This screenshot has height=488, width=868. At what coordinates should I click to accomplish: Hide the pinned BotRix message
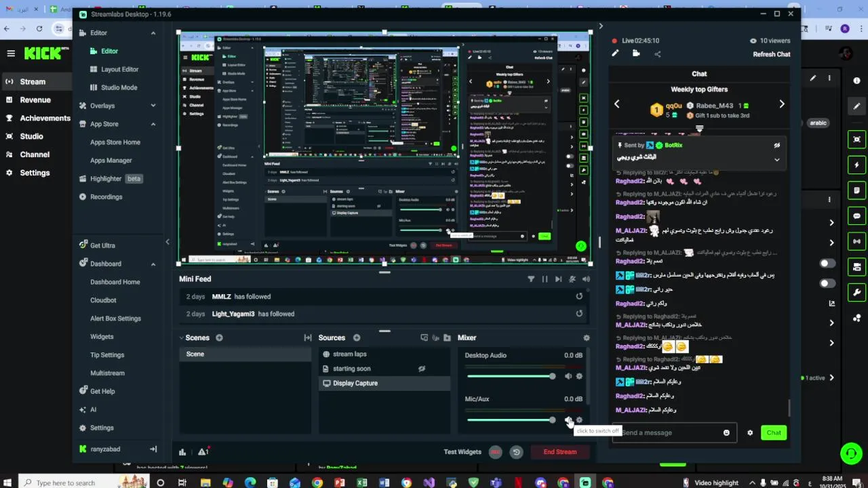777,145
